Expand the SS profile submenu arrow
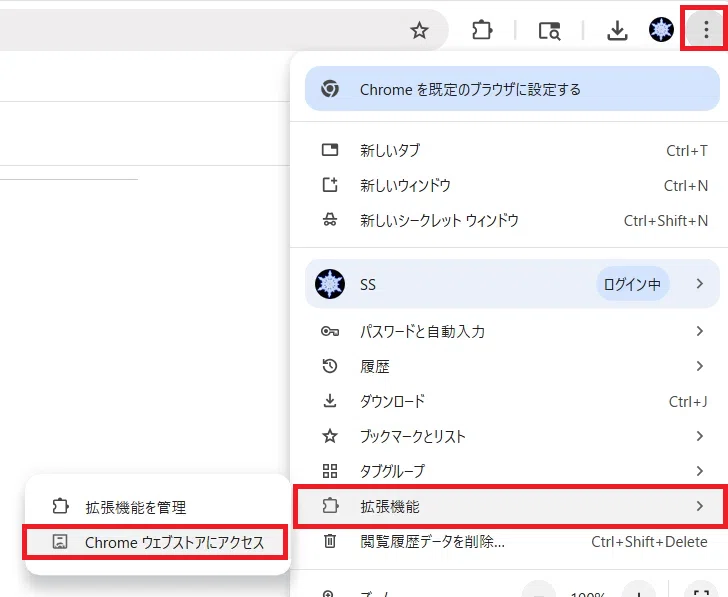Viewport: 728px width, 597px height. tap(700, 284)
